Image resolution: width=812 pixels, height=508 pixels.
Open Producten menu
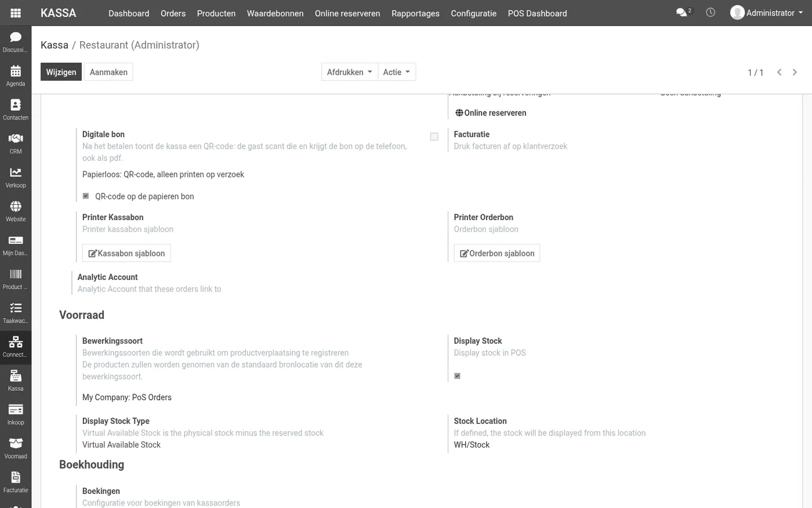coord(216,13)
